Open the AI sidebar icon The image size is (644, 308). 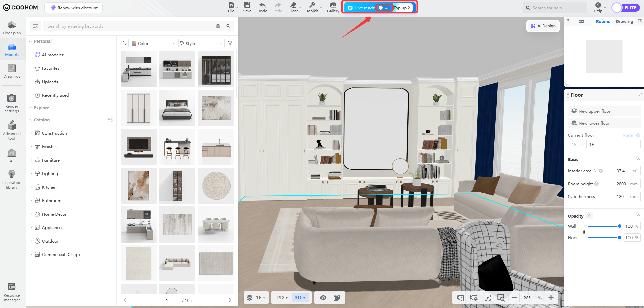point(12,156)
